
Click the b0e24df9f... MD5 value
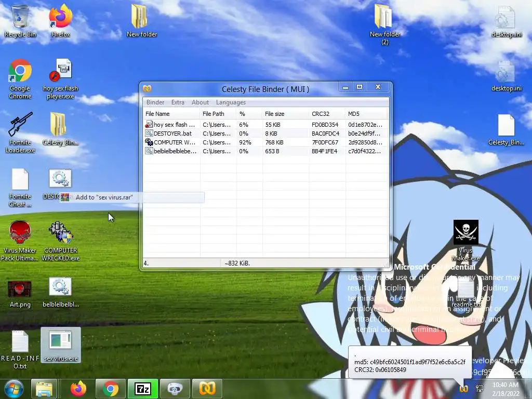364,134
